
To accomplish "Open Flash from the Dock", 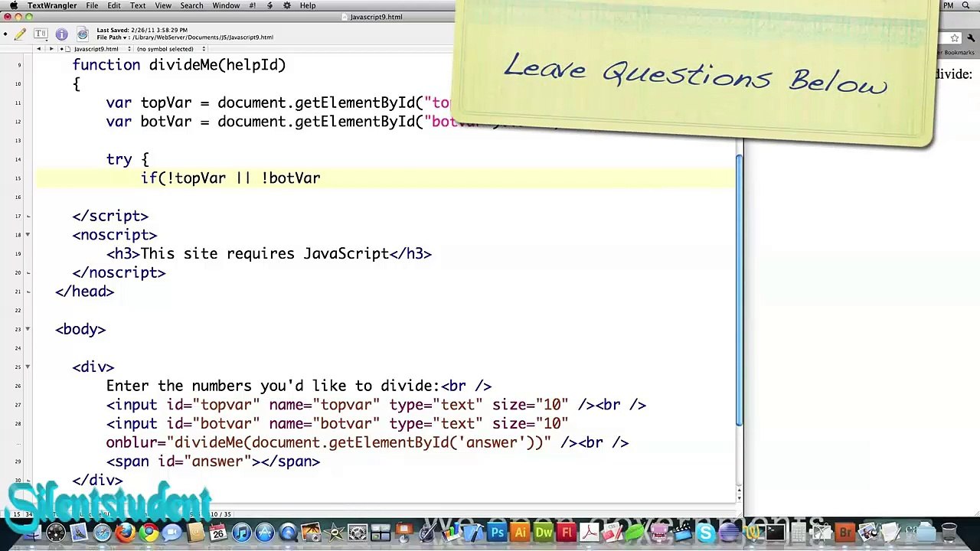I will [x=567, y=533].
